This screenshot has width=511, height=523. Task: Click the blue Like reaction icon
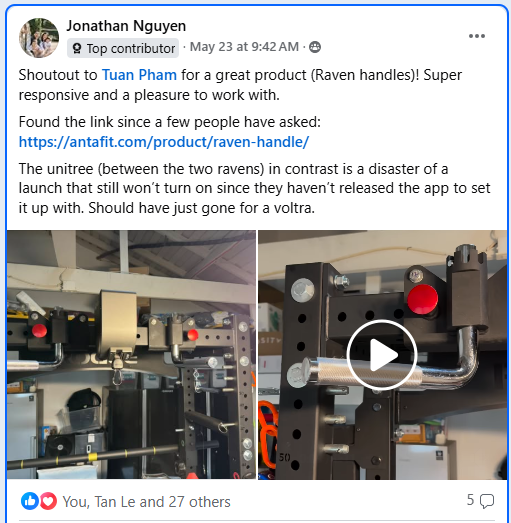pos(30,501)
